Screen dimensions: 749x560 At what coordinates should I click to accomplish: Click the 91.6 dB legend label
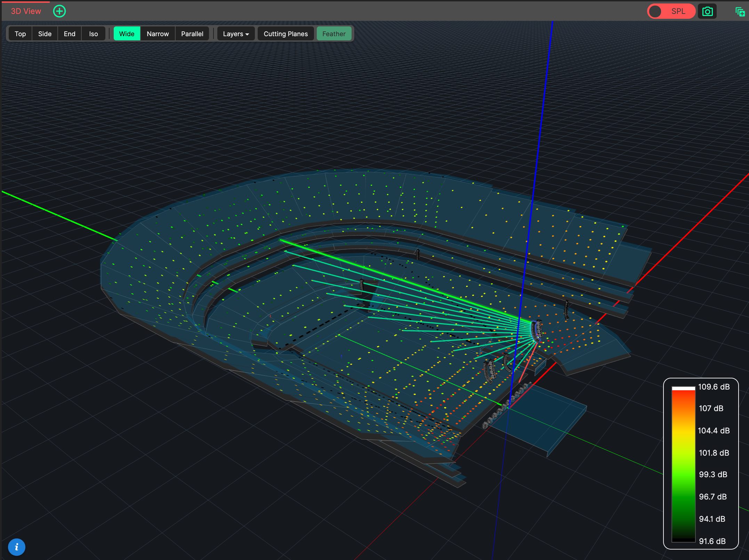(712, 541)
